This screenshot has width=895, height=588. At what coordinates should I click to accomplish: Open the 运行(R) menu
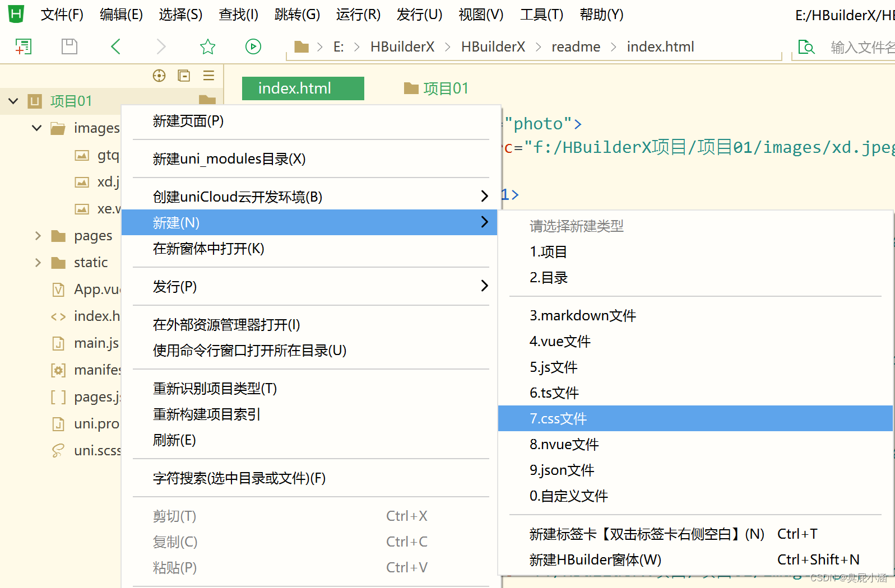click(x=358, y=15)
